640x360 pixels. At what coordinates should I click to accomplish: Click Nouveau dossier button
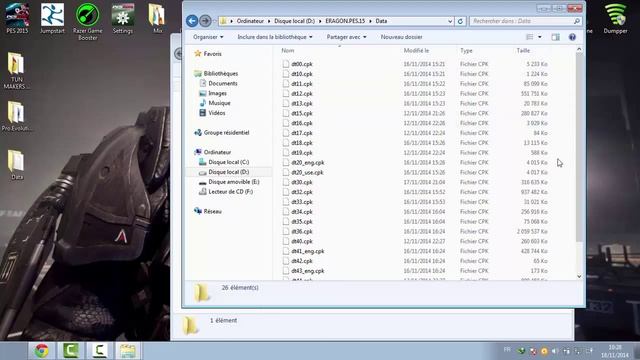pos(401,37)
